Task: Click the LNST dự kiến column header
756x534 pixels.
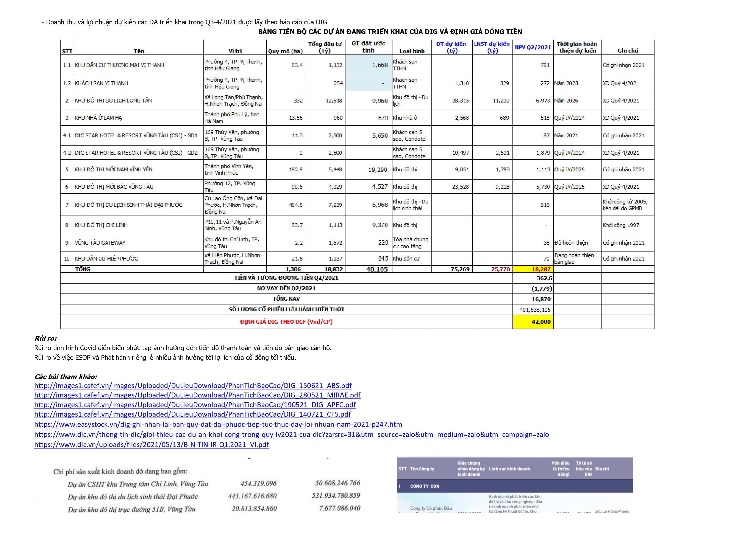Action: tap(492, 47)
